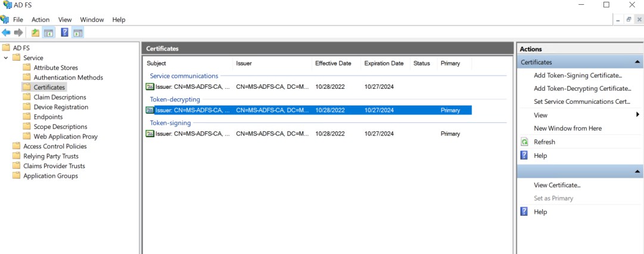The height and width of the screenshot is (254, 644).
Task: Click the Relying Party Trusts folder icon
Action: (17, 156)
